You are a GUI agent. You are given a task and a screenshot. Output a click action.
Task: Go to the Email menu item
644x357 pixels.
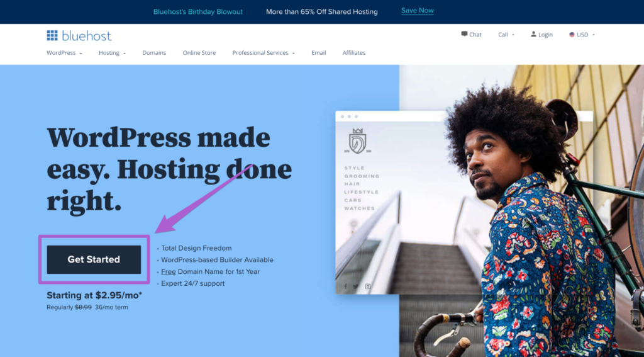point(318,53)
